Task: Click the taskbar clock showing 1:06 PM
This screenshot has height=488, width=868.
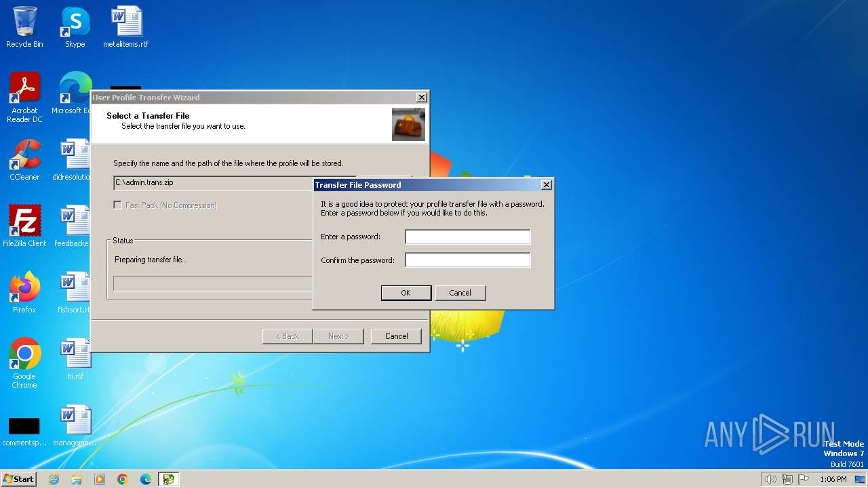Action: coord(833,479)
